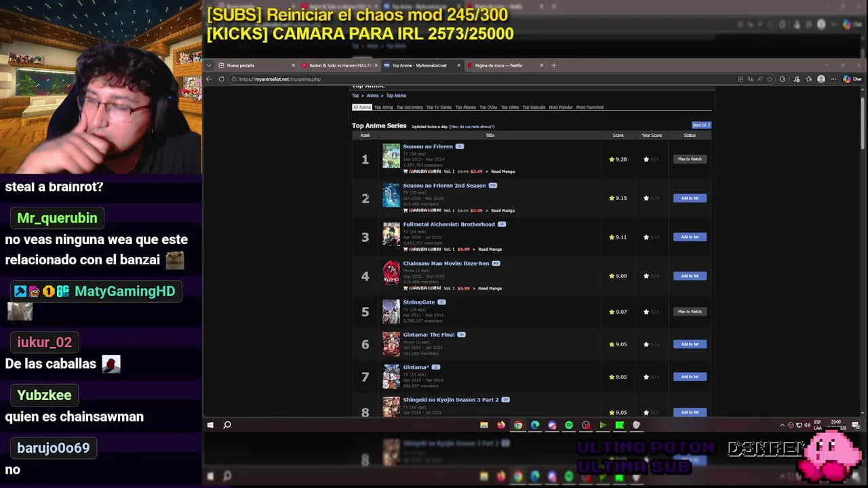
Task: Select the Top Airing filter
Action: [384, 107]
